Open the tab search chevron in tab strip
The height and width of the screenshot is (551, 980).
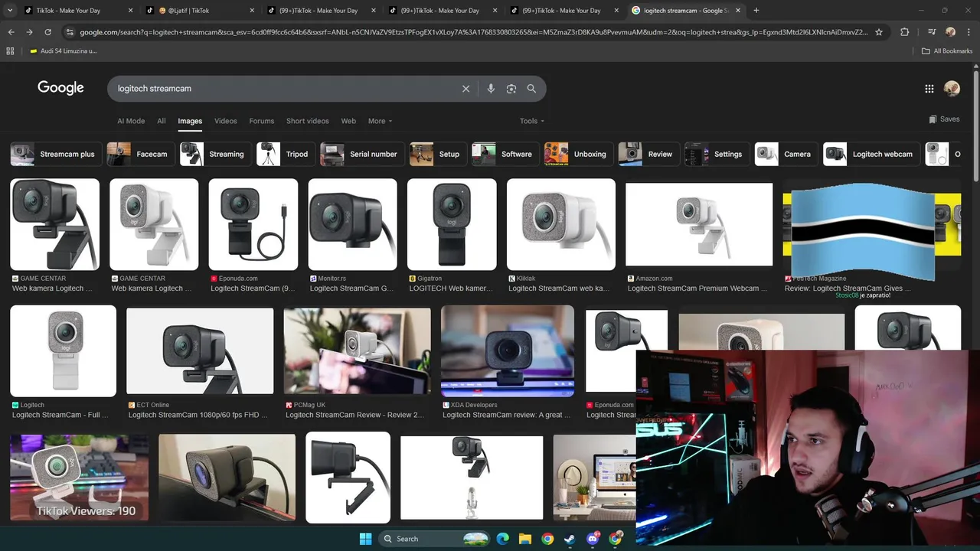(x=10, y=11)
